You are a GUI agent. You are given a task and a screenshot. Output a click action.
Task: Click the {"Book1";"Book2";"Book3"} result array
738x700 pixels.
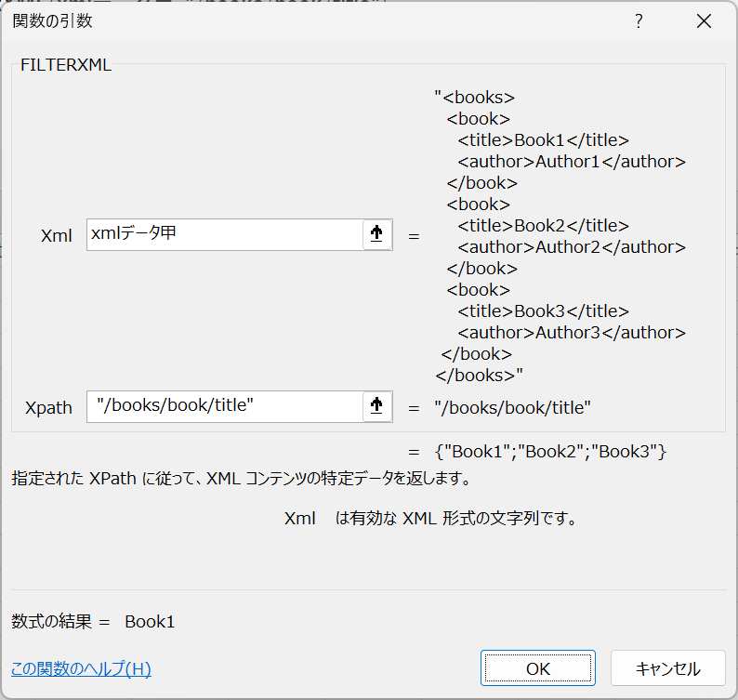click(x=550, y=452)
